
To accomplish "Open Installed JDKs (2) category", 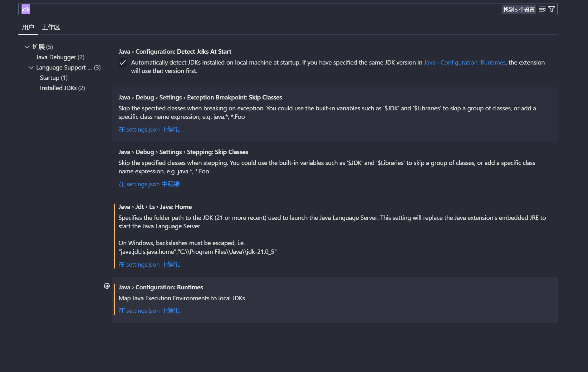I will point(62,88).
